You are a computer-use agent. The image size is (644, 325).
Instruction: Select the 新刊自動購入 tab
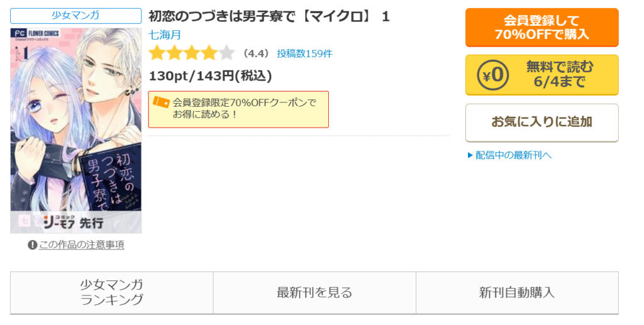(x=517, y=292)
